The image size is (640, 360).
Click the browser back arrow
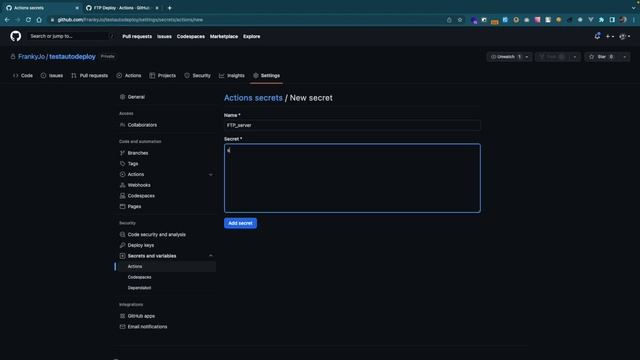[x=7, y=20]
